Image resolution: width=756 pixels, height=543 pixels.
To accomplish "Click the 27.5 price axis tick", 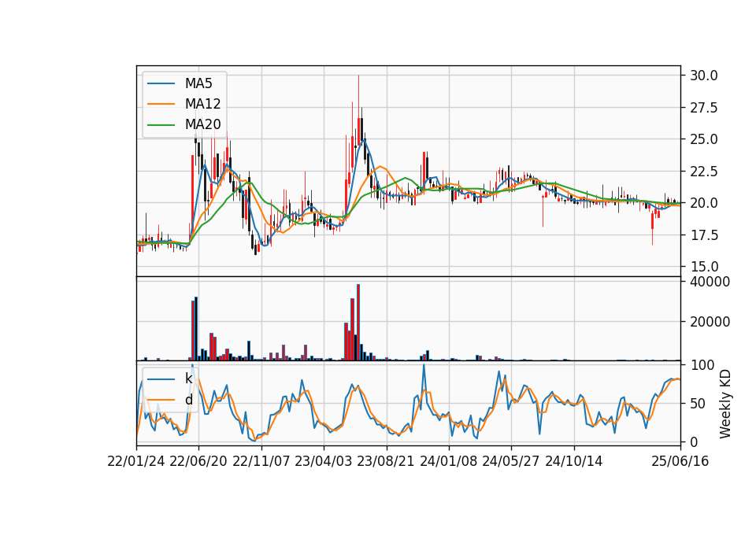I will [x=703, y=108].
